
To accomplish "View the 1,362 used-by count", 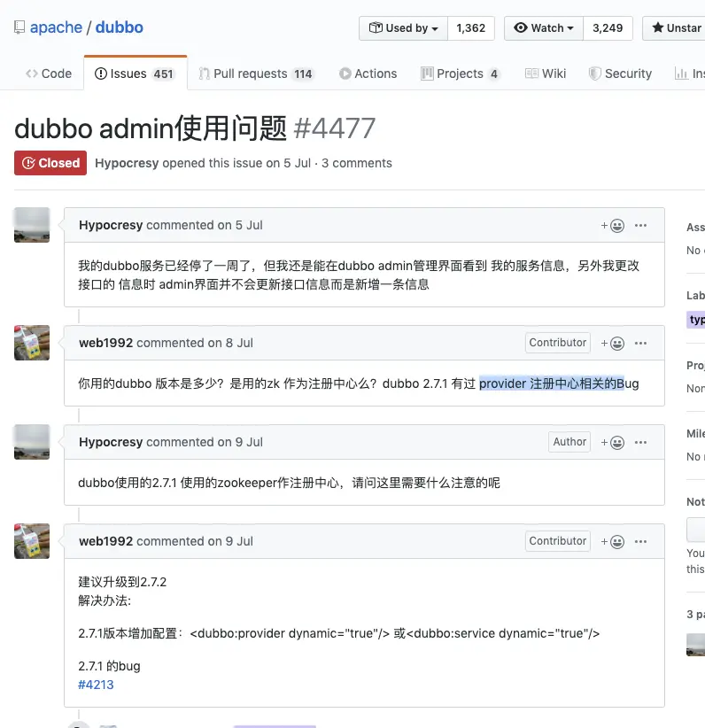I will pos(471,28).
